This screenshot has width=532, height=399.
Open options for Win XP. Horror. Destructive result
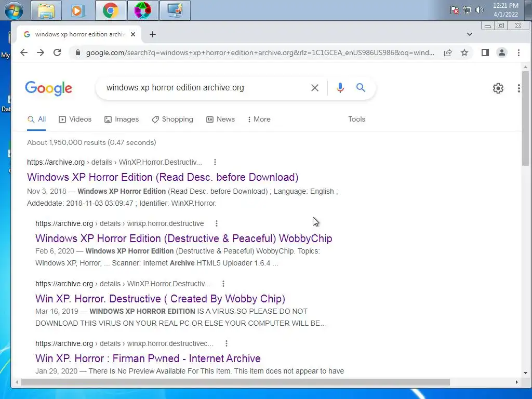click(223, 284)
